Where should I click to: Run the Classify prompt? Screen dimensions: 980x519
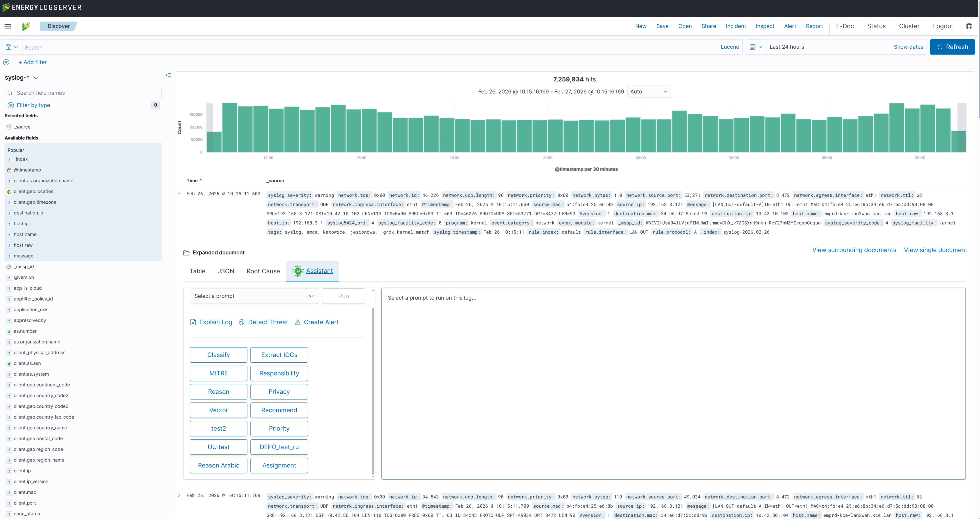[218, 355]
